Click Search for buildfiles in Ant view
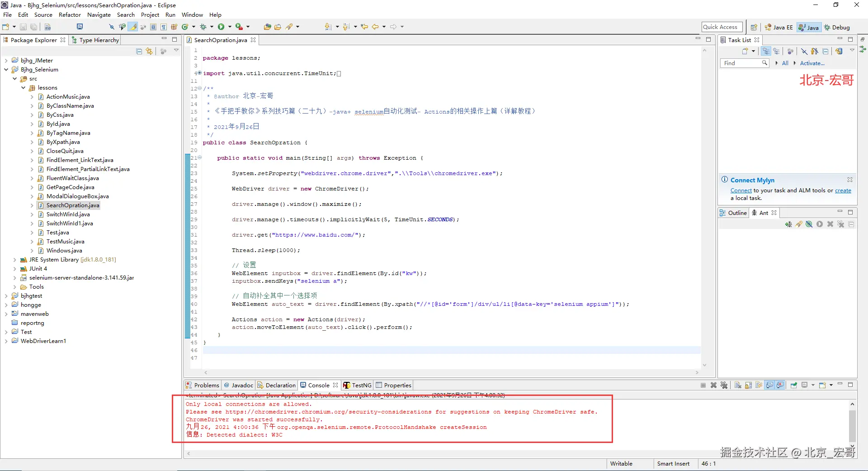This screenshot has width=868, height=471. tap(799, 224)
